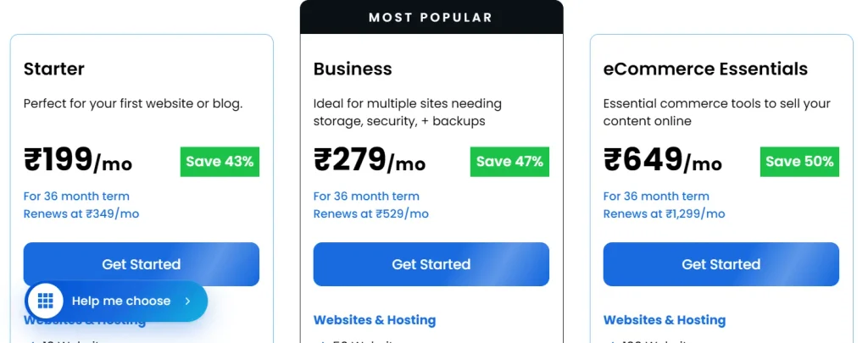Select the Starter plan title

coord(53,69)
